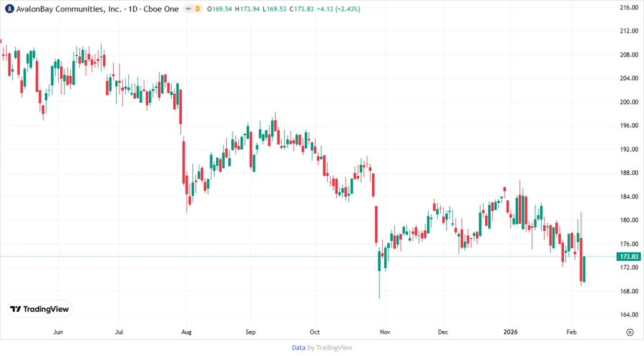Open the Data link below the chart
Viewport: 644px width, 356px height.
298,347
